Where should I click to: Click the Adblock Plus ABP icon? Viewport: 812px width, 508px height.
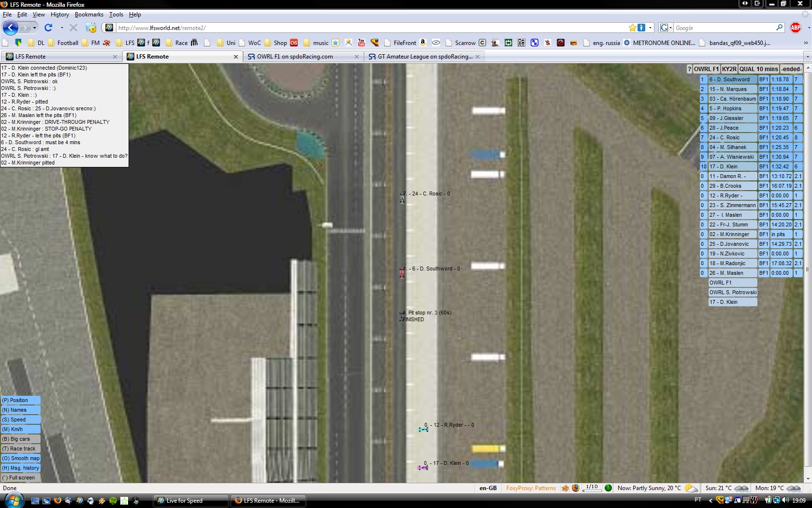pos(795,28)
